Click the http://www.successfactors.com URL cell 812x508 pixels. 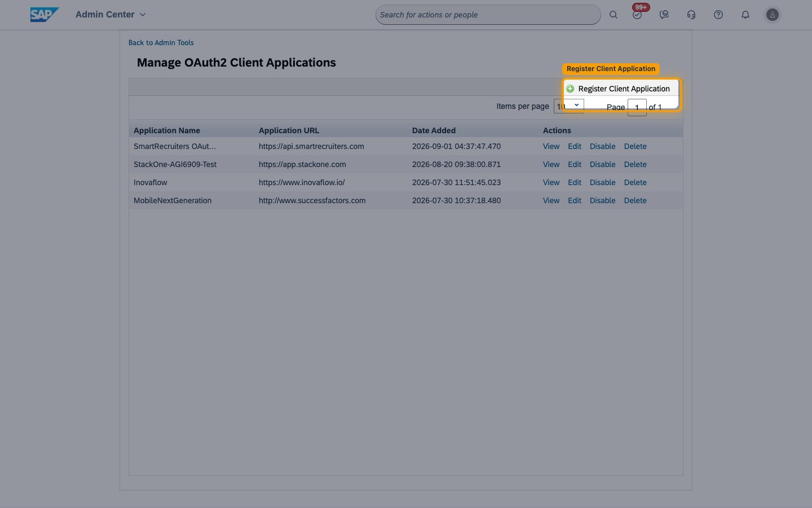point(312,200)
